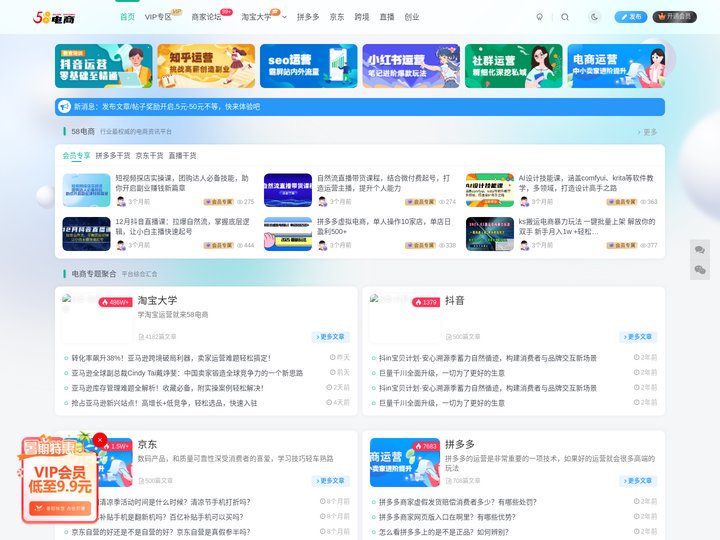Select the 会员专享 tab
The image size is (720, 540).
tap(76, 156)
